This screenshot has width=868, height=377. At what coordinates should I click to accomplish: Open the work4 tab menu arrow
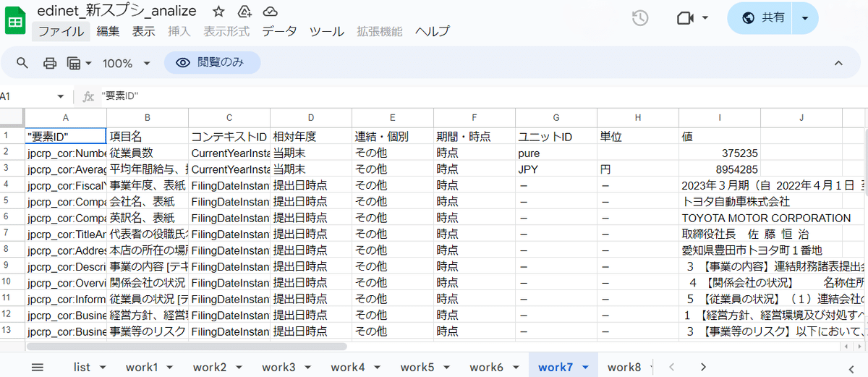[378, 367]
